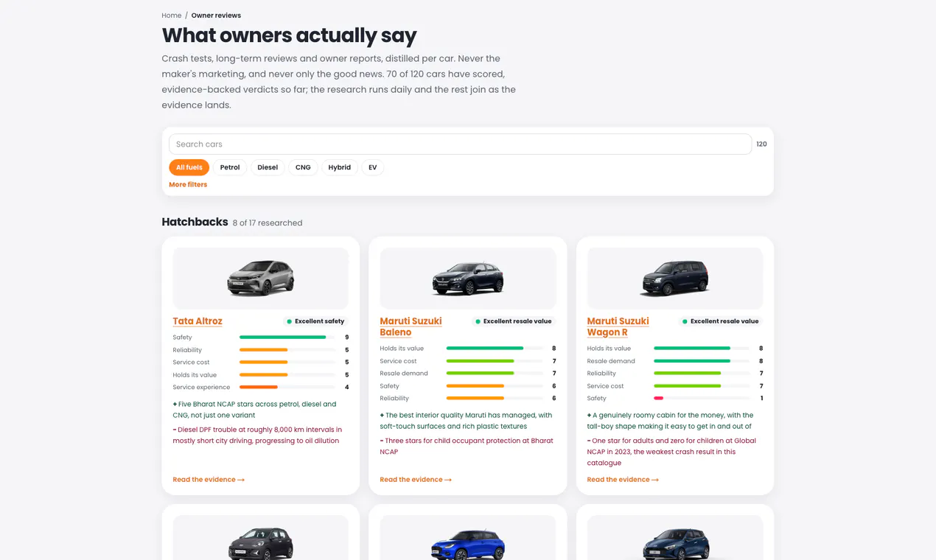Viewport: 936px width, 560px height.
Task: Expand More filters
Action: click(x=188, y=185)
